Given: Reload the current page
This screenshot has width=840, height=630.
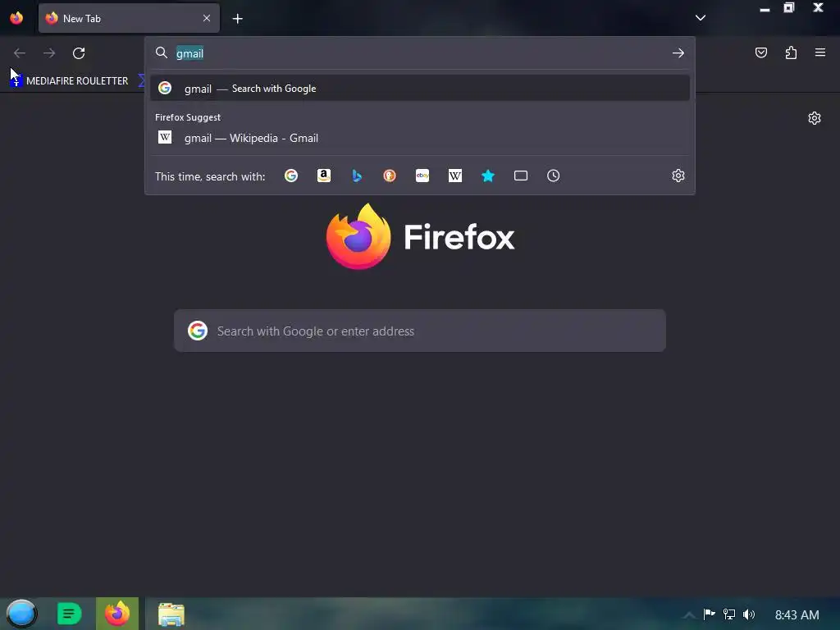Looking at the screenshot, I should (x=79, y=53).
